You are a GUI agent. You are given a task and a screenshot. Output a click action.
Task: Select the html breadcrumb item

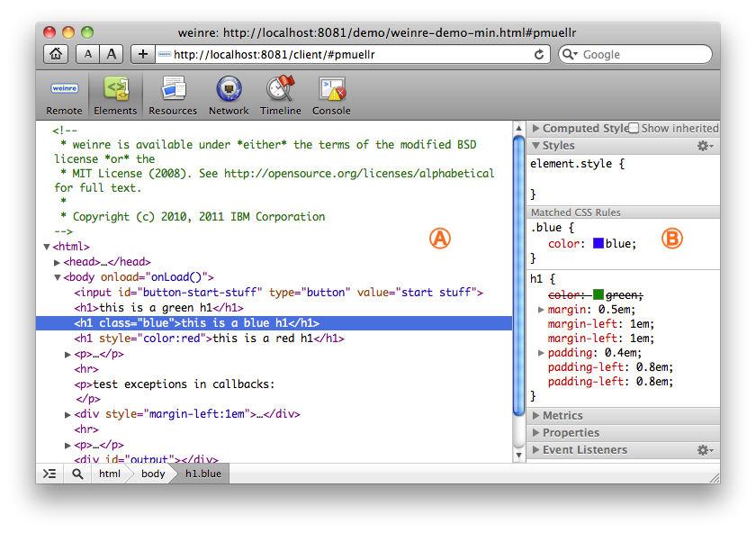(110, 474)
